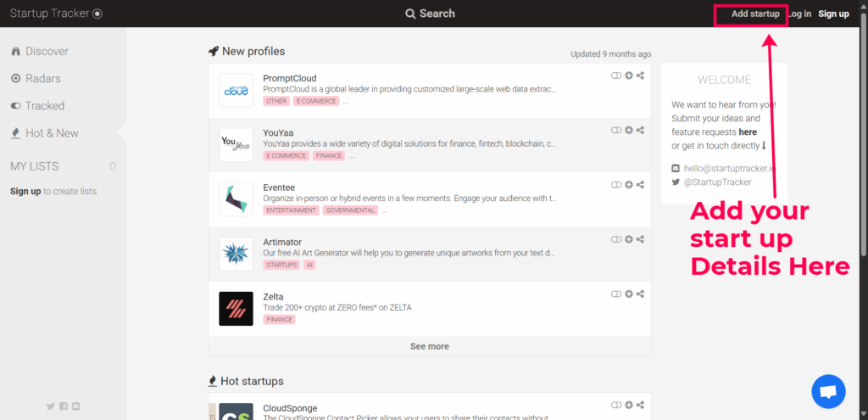Open the Discover section
This screenshot has width=868, height=420.
[40, 51]
